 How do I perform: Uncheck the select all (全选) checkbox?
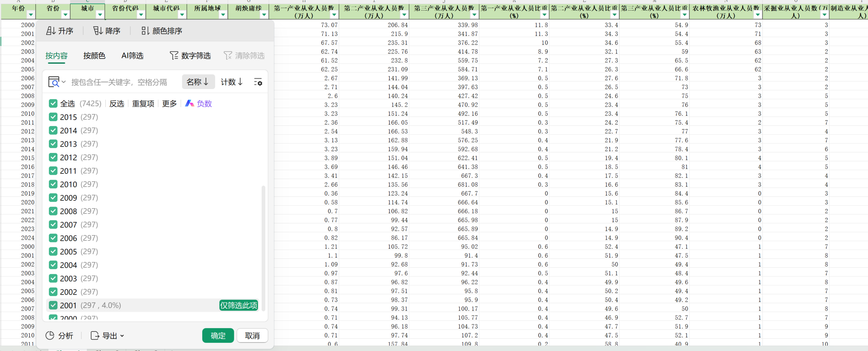click(x=53, y=103)
